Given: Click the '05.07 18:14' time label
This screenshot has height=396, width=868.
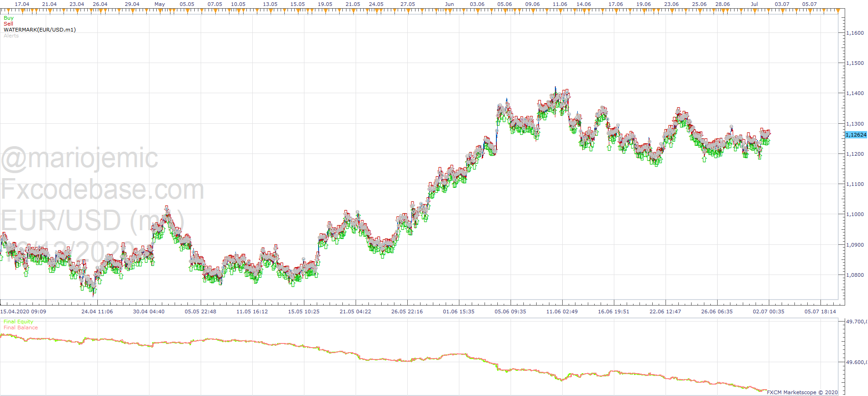Looking at the screenshot, I should pos(820,312).
